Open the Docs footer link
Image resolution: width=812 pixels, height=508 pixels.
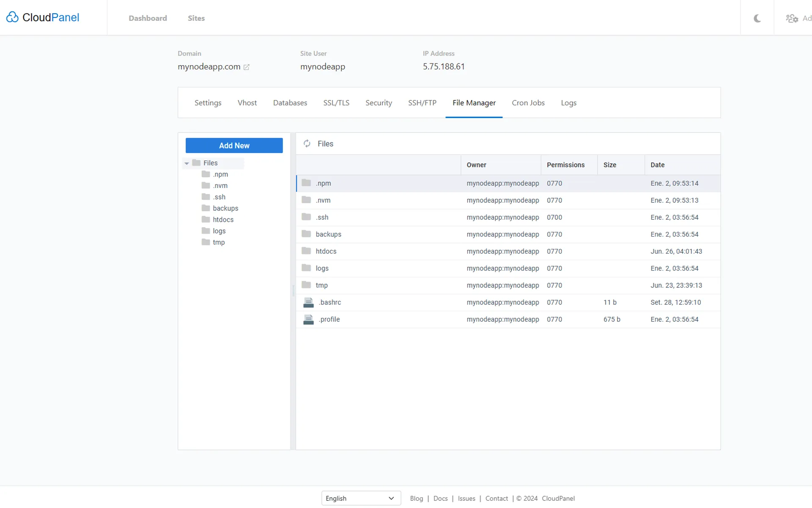[x=440, y=498]
